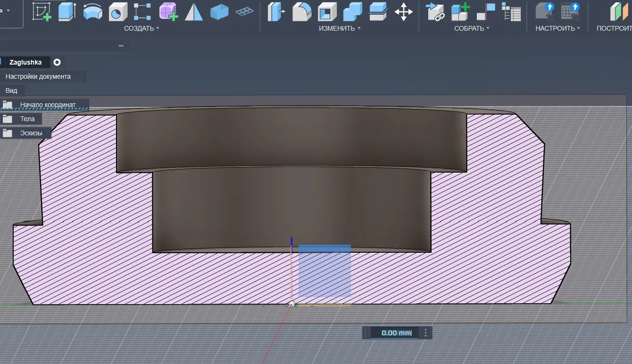This screenshot has width=632, height=364.
Task: Click the blue plane manipulator square
Action: click(325, 271)
